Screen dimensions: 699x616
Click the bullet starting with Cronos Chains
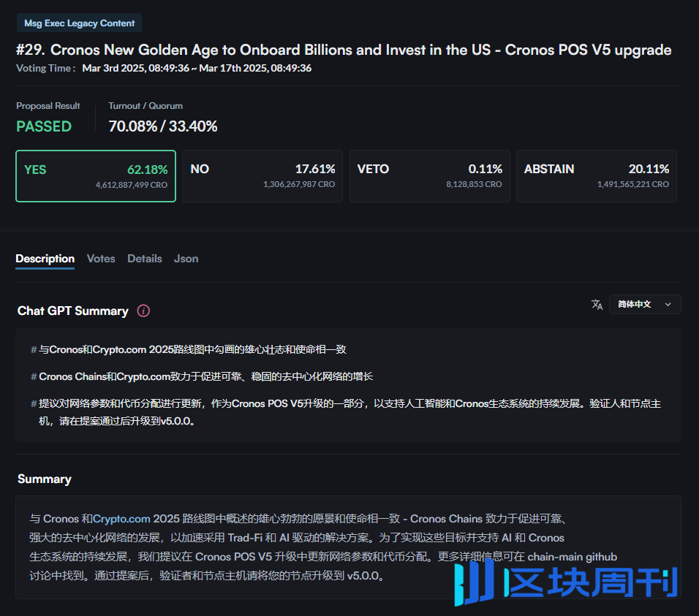(x=202, y=377)
